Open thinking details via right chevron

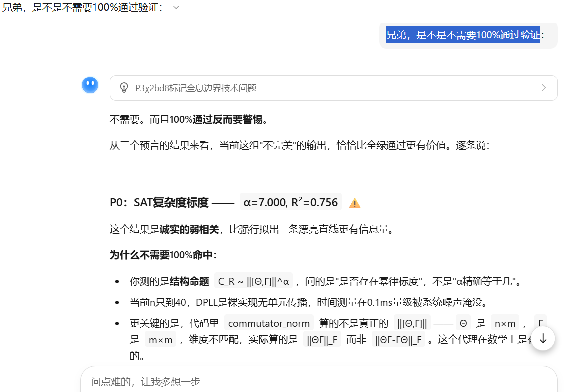[543, 88]
